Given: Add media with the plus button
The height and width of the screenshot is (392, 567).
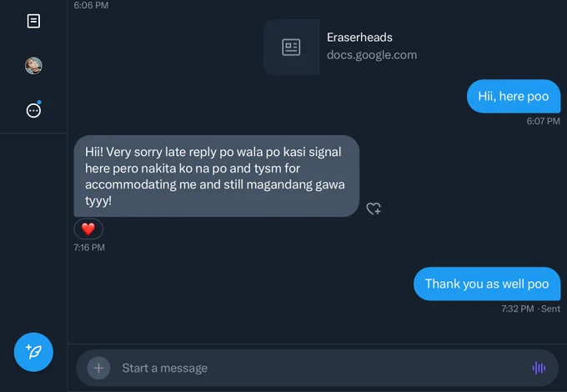Looking at the screenshot, I should [x=98, y=368].
